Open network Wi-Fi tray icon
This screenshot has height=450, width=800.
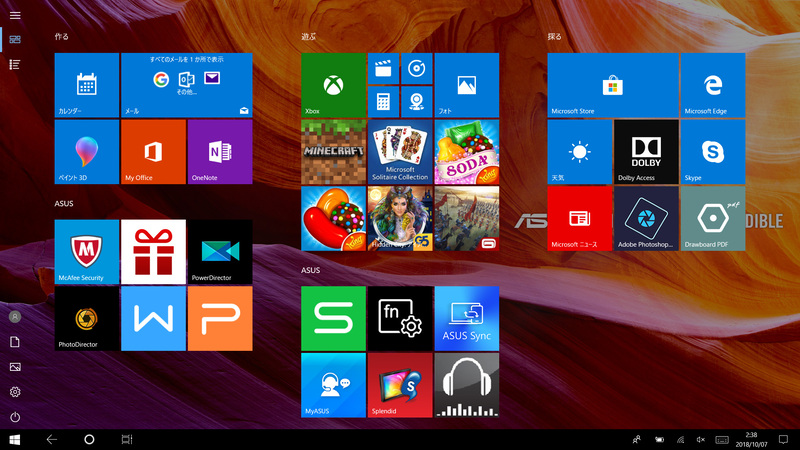click(680, 439)
